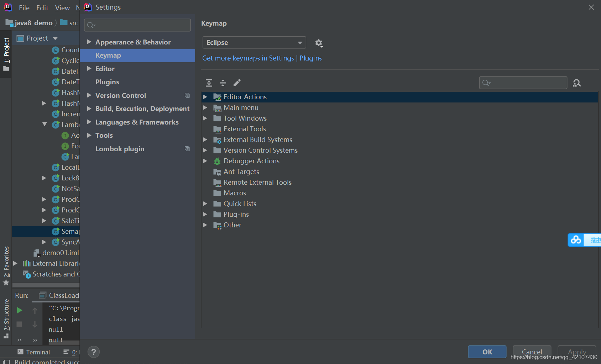Click the Collapse All toolbar icon
Image resolution: width=601 pixels, height=364 pixels.
tap(223, 83)
